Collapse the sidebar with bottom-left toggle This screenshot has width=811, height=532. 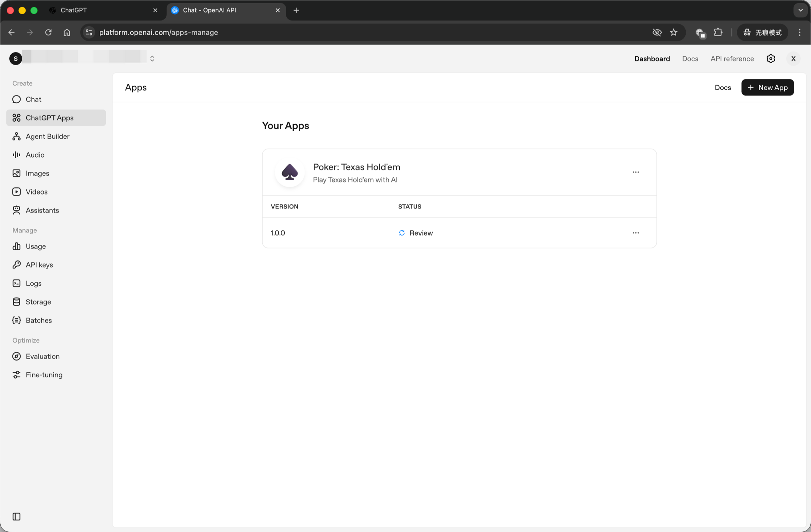click(16, 516)
